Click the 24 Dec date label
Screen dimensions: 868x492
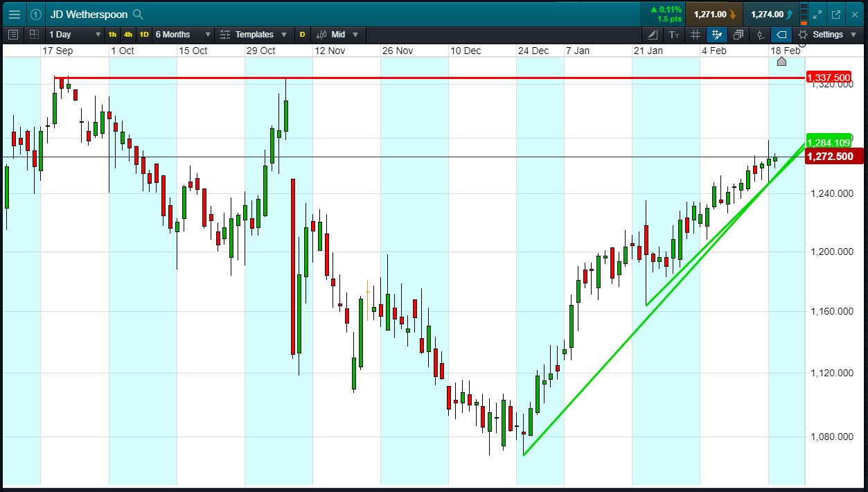pos(533,51)
